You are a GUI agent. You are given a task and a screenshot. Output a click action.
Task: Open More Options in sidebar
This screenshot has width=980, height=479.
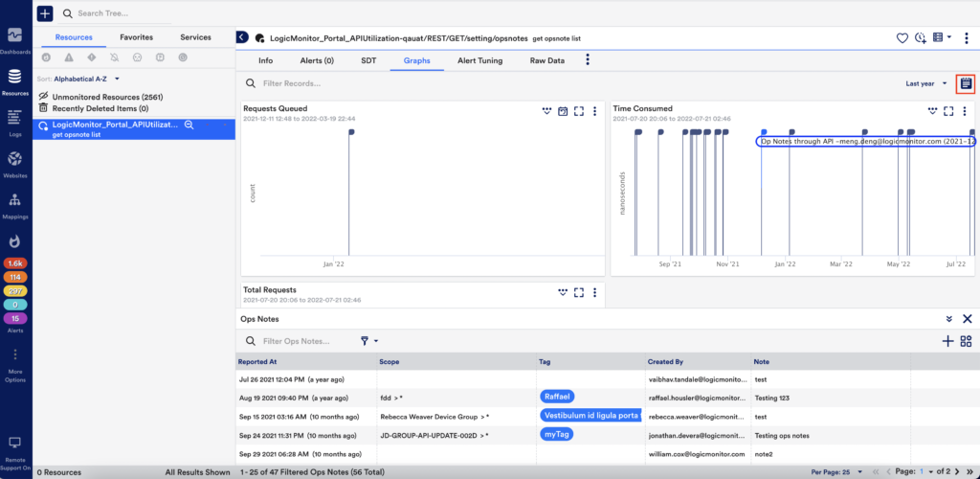(x=15, y=366)
